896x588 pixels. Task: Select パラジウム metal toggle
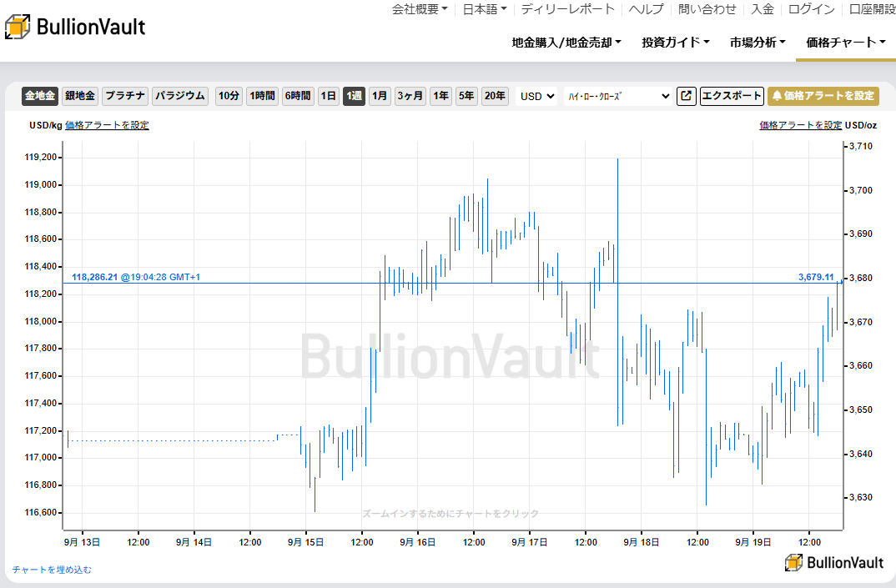coord(180,96)
